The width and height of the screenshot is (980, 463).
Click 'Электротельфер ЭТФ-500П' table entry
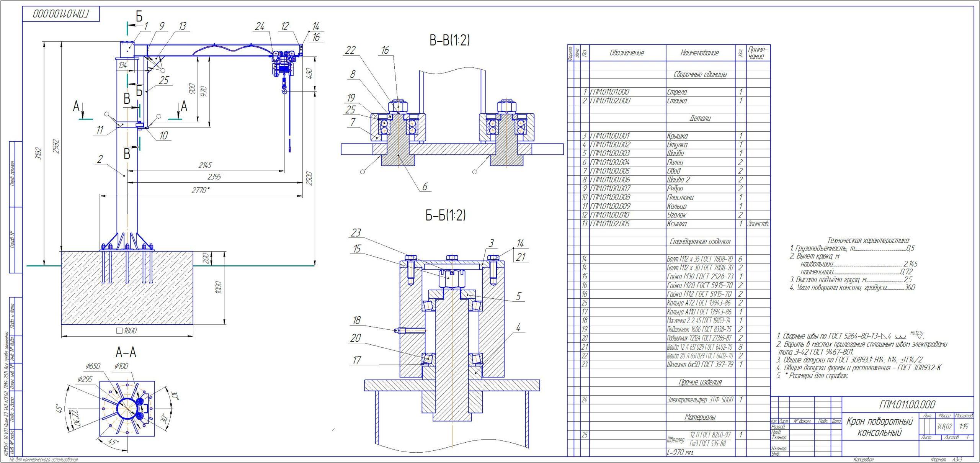tap(700, 400)
